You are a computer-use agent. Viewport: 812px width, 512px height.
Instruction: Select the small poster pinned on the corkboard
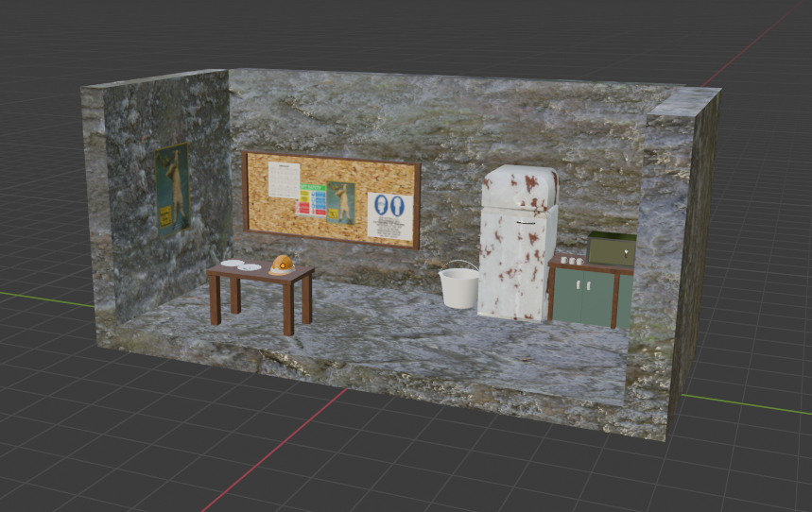point(341,202)
